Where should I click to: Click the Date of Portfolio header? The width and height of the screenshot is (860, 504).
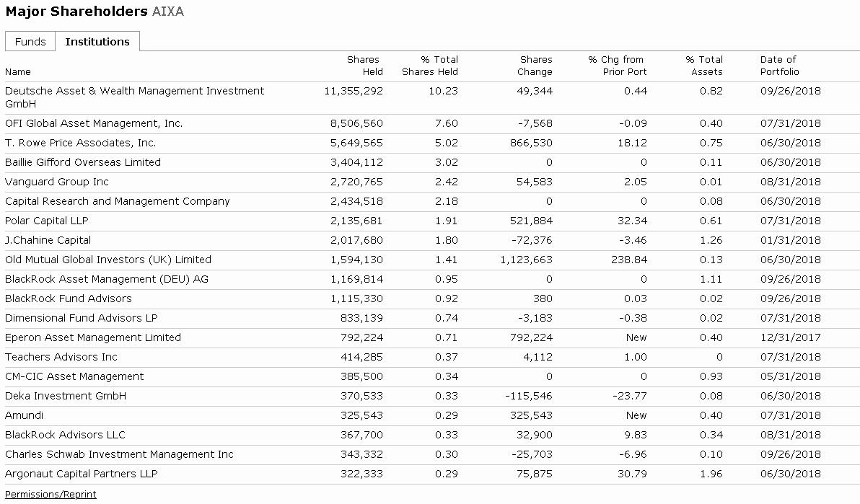(x=779, y=66)
